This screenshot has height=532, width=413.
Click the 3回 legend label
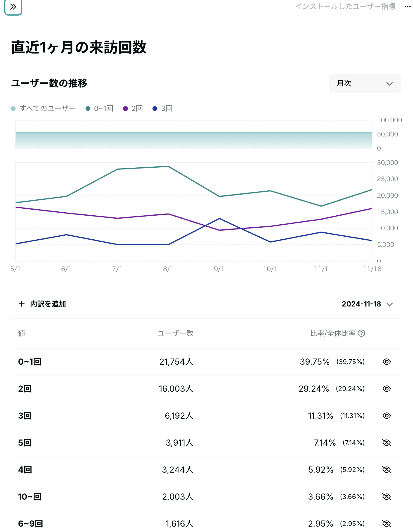(x=167, y=108)
